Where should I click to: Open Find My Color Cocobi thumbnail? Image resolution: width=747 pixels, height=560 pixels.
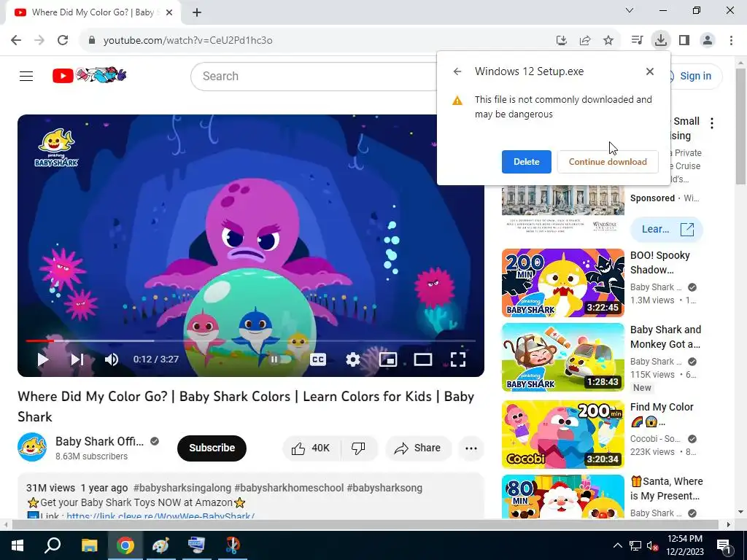562,435
